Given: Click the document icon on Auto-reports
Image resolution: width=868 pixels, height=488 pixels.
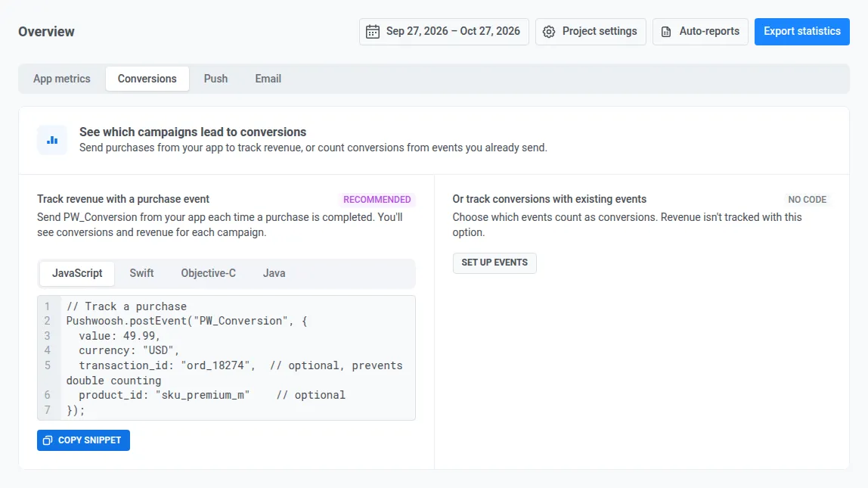Looking at the screenshot, I should click(x=666, y=32).
